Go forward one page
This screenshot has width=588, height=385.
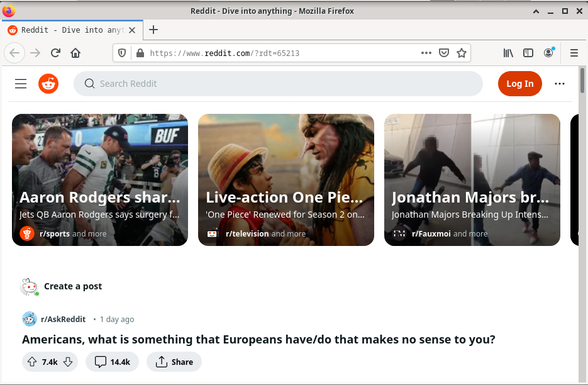click(35, 53)
